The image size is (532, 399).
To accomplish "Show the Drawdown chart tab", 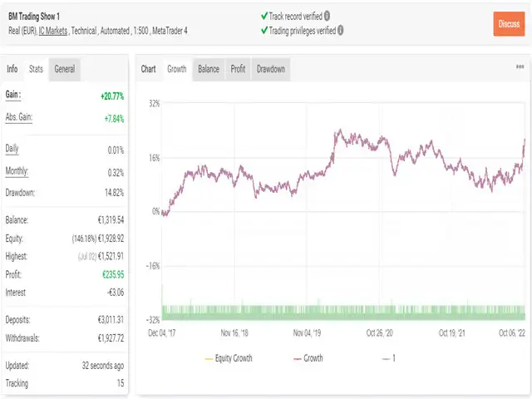I will 270,69.
